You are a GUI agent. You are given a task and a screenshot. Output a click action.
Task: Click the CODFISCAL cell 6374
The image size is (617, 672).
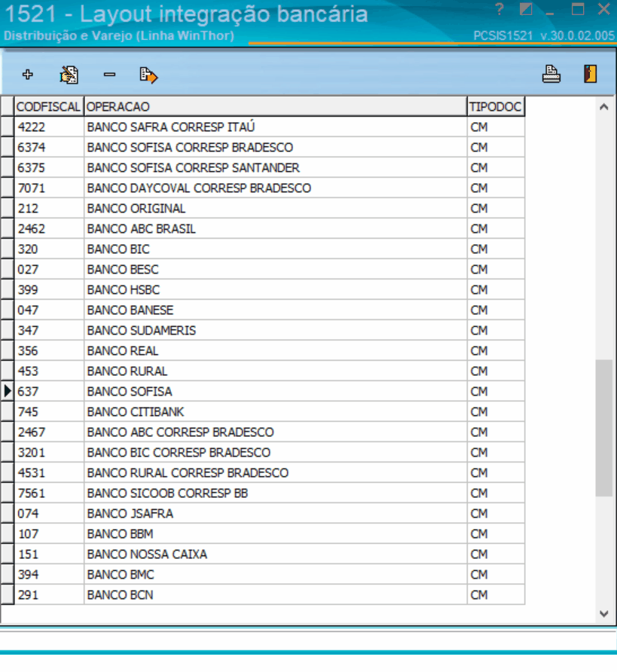click(49, 148)
